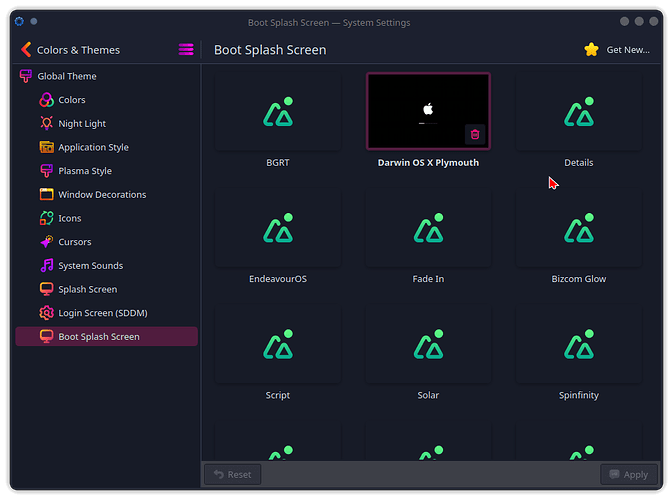Open Window Decorations settings
672x500 pixels.
(x=106, y=195)
